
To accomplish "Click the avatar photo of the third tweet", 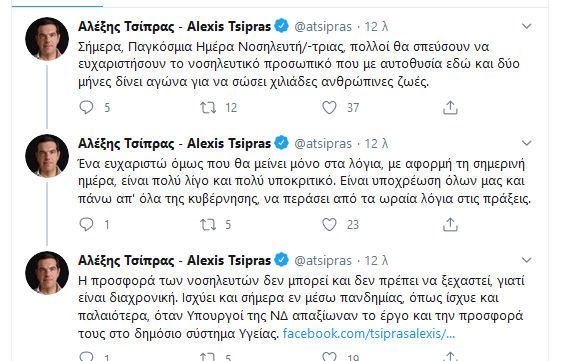I will 47,273.
